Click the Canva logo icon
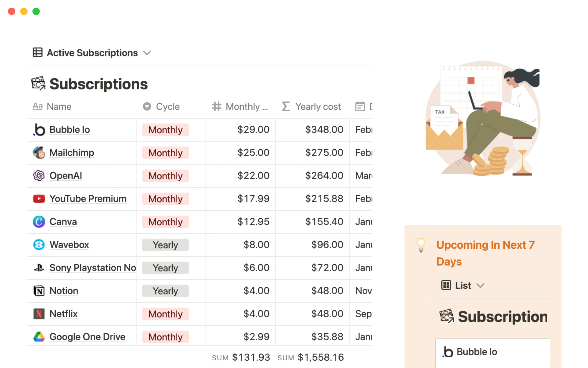This screenshot has height=368, width=588. (39, 222)
